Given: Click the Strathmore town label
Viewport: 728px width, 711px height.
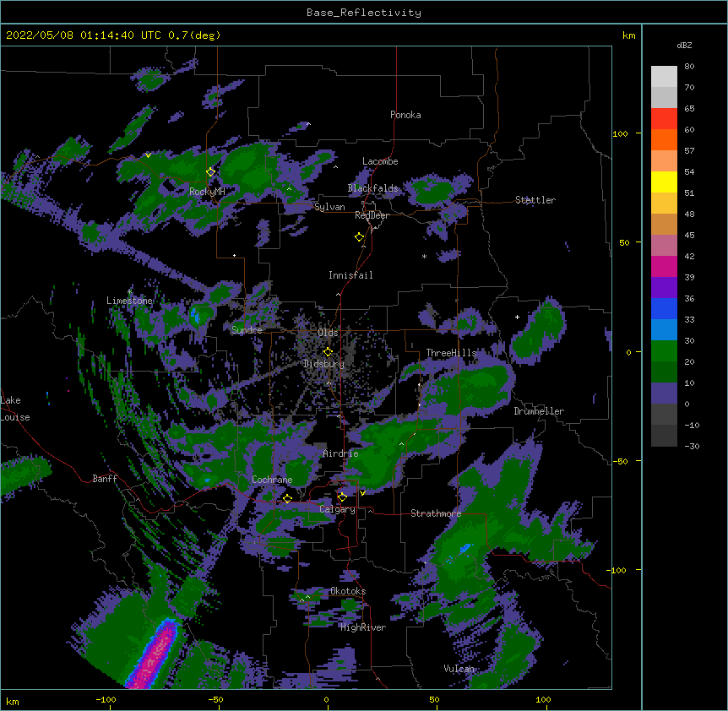Looking at the screenshot, I should [436, 513].
